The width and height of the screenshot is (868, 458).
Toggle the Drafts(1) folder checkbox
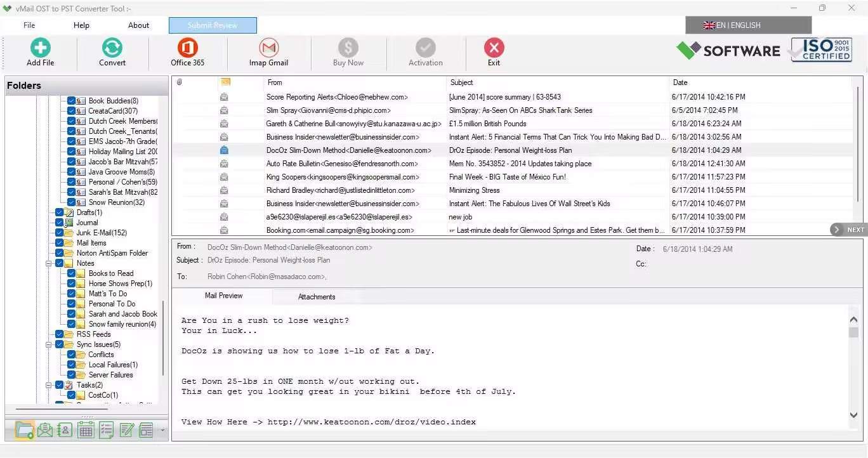pos(60,213)
